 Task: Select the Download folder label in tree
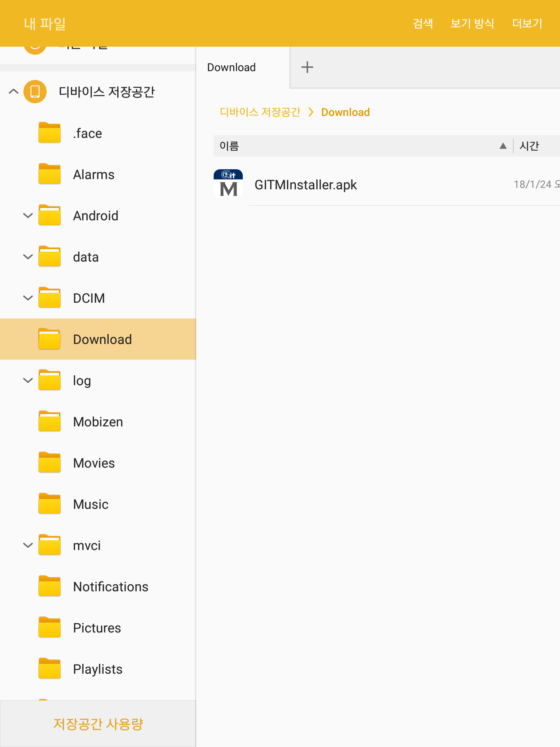(102, 340)
